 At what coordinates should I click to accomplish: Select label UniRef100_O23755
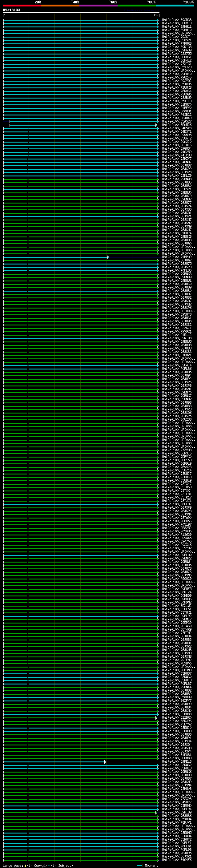tap(176, 54)
